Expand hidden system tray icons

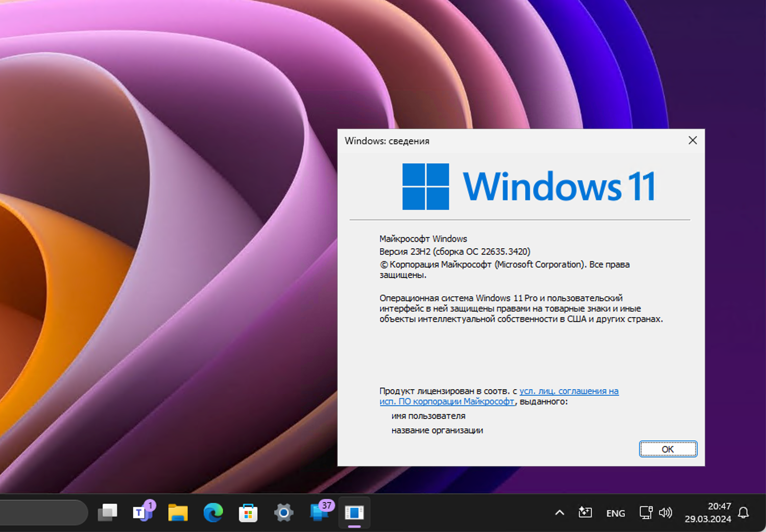coord(560,513)
